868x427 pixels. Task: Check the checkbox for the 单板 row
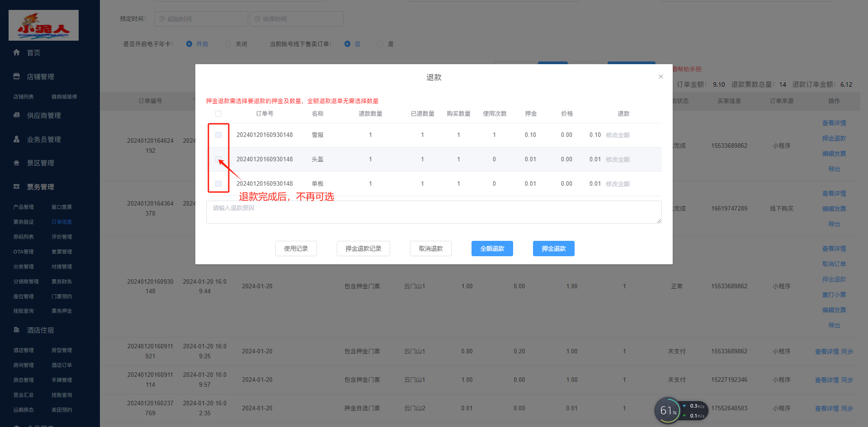(218, 184)
